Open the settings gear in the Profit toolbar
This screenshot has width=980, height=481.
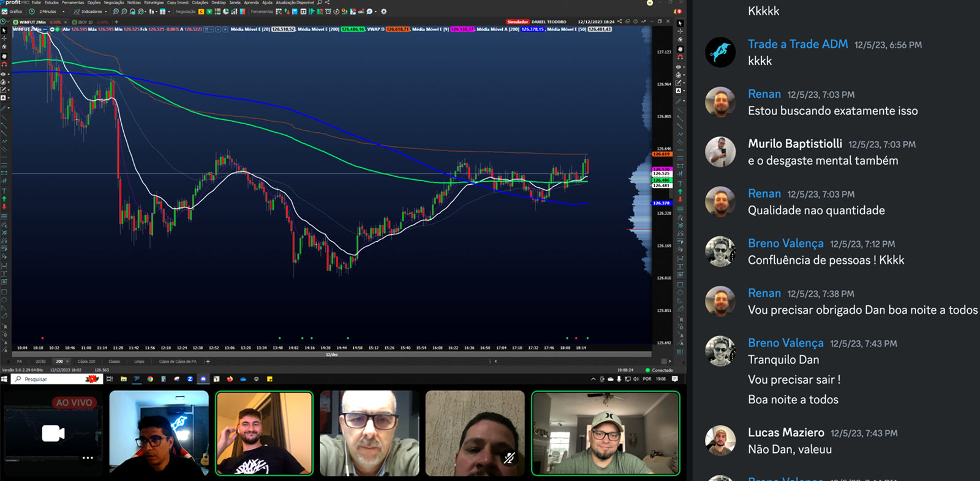[384, 11]
